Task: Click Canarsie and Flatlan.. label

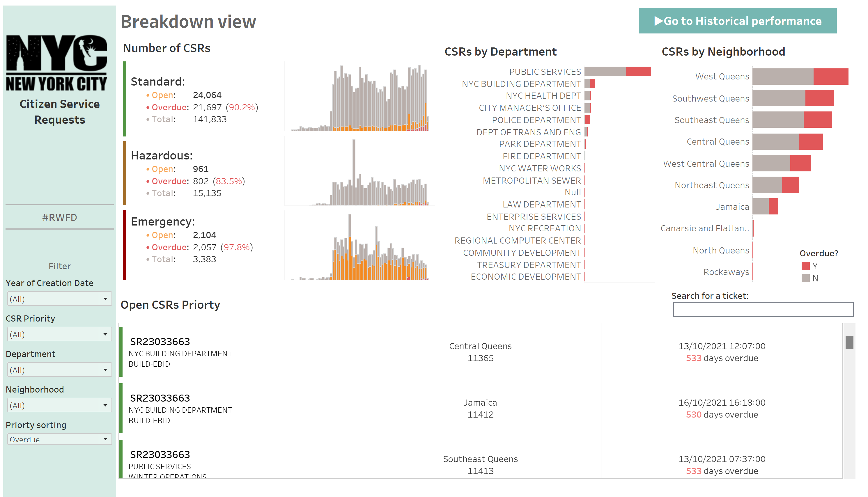Action: pyautogui.click(x=705, y=228)
